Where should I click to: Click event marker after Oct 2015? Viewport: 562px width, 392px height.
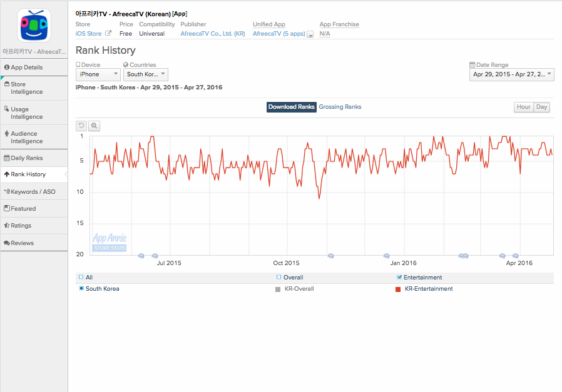click(331, 256)
